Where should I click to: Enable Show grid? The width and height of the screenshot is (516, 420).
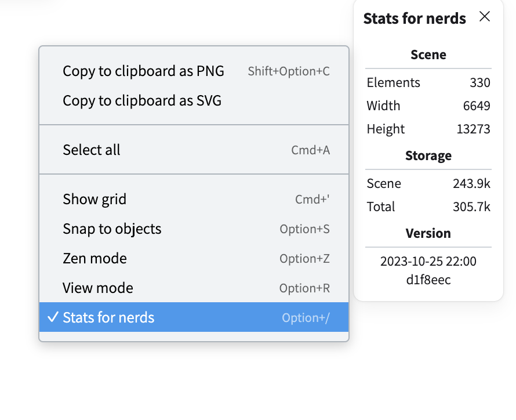[95, 199]
